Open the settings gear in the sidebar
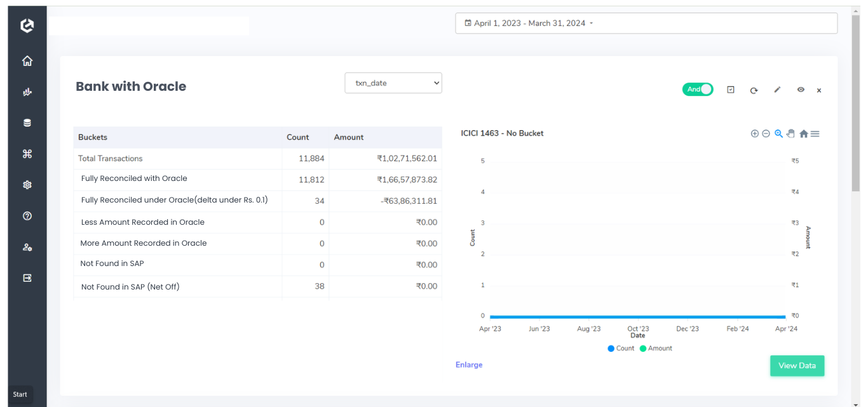Screen dimensions: 868x407 tap(27, 185)
